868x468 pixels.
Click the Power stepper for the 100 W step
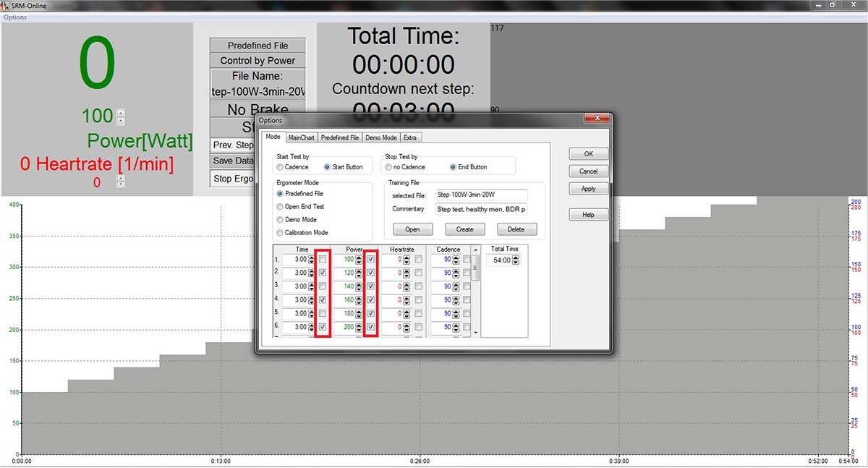click(360, 259)
